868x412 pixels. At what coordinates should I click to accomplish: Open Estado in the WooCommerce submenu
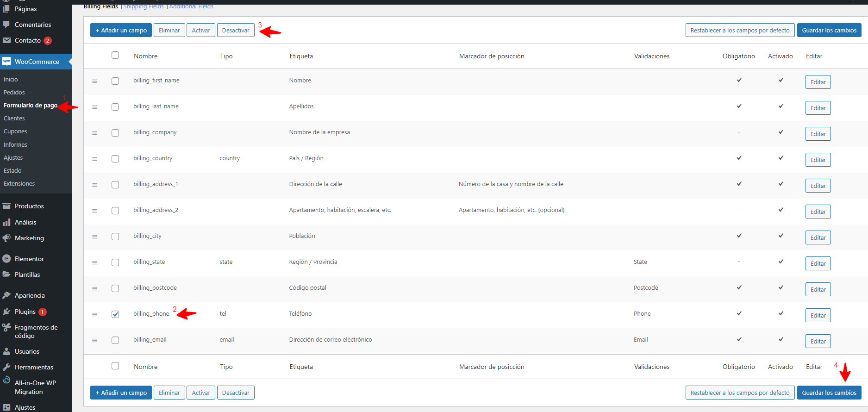[12, 170]
